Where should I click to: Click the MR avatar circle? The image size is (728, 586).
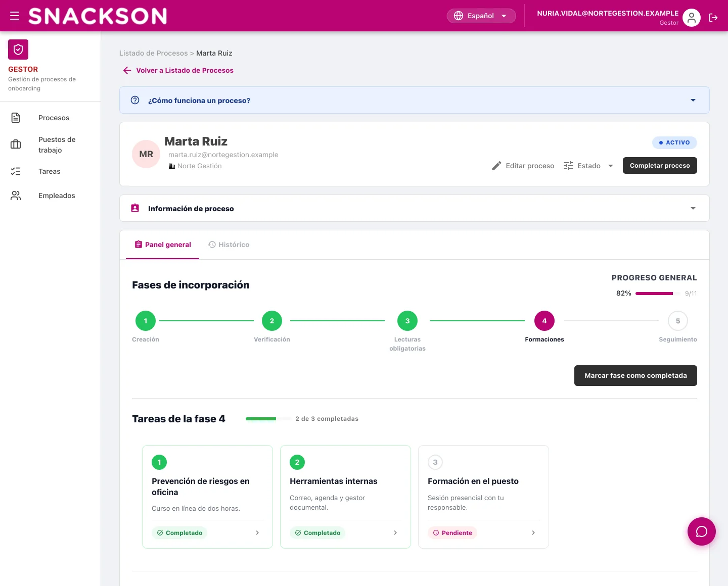[x=146, y=154]
